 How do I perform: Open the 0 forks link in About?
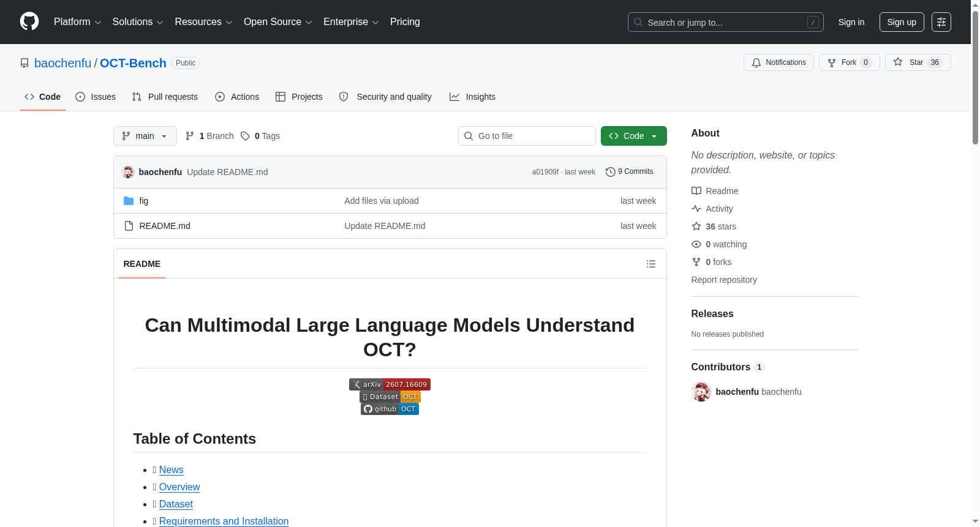(712, 262)
